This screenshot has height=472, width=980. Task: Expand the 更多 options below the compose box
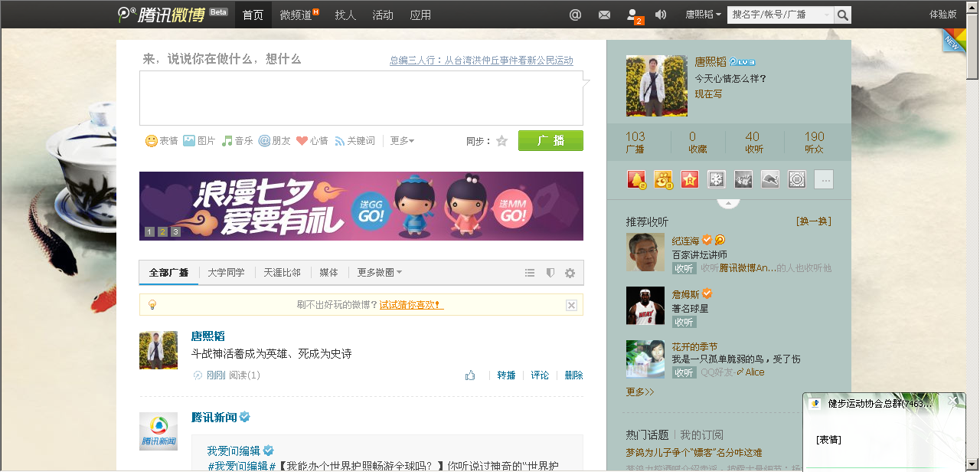point(402,141)
